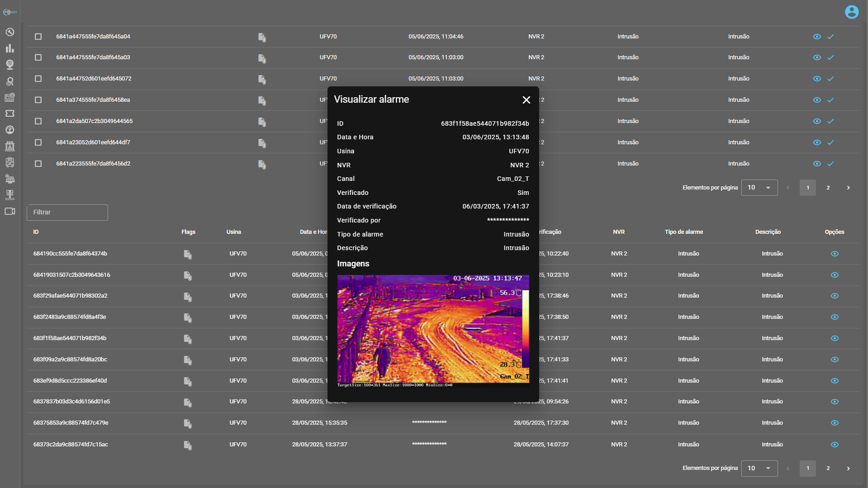Open upper table elements per page dropdown
The image size is (868, 488).
[x=759, y=188]
